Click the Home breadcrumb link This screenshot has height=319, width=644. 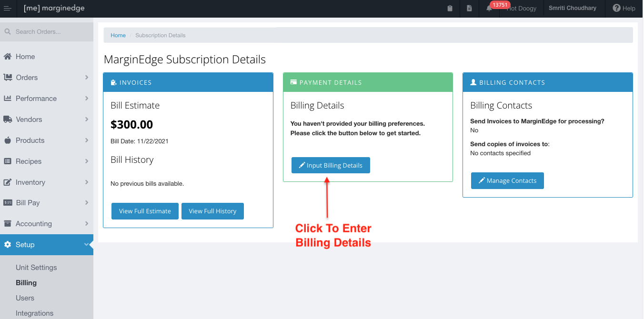118,35
